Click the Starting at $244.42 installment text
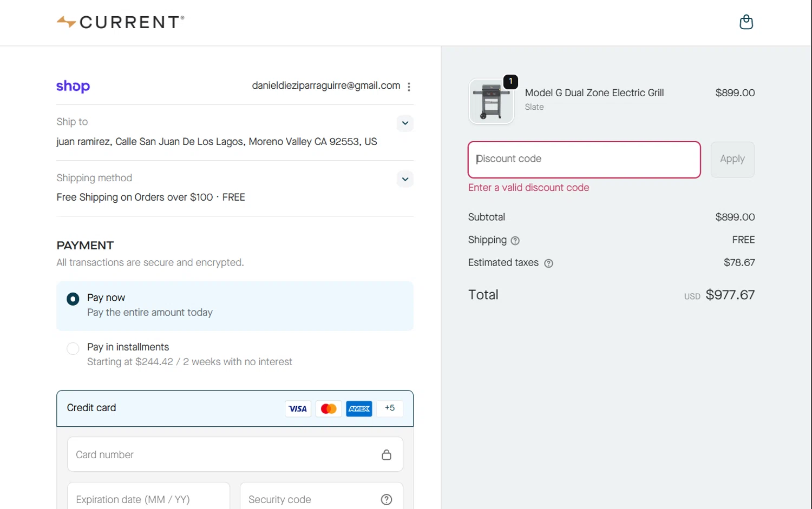This screenshot has height=509, width=812. click(189, 362)
